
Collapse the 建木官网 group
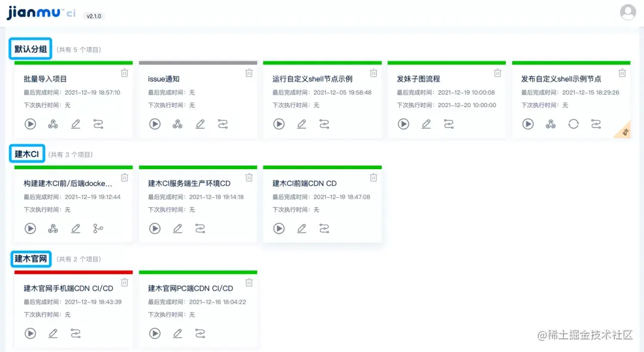click(30, 258)
